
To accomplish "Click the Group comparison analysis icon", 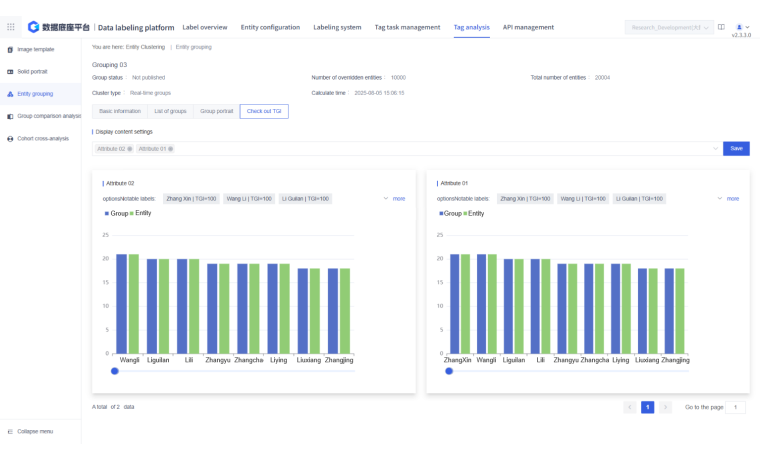I will [10, 116].
